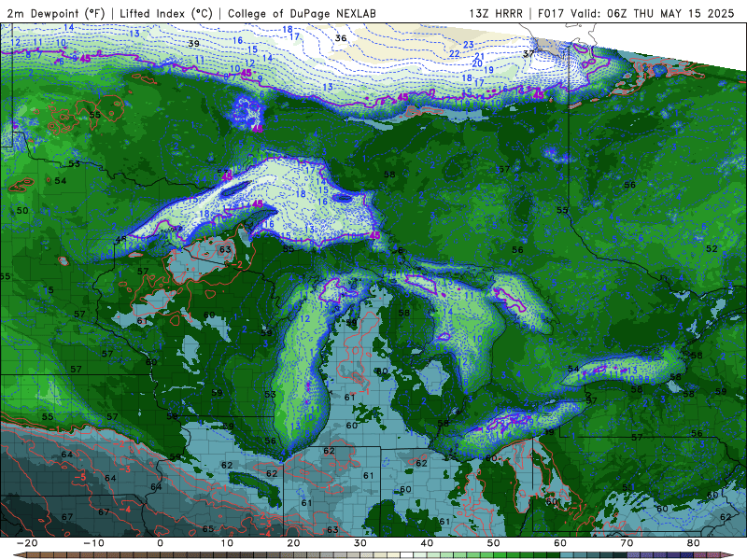
Task: Click "College of DuPage NEXLAB" header text
Action: (x=302, y=13)
